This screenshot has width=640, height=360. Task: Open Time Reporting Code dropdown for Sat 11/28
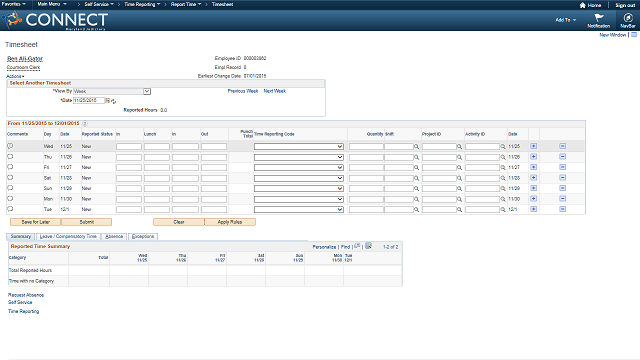click(299, 178)
